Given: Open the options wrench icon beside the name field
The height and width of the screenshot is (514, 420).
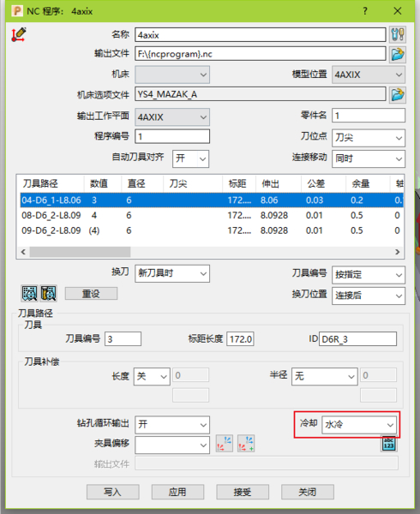Looking at the screenshot, I should (x=398, y=34).
